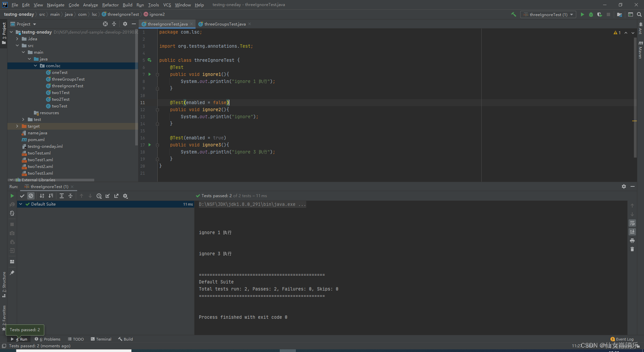
Task: Sort test results alphabetically
Action: [x=42, y=196]
